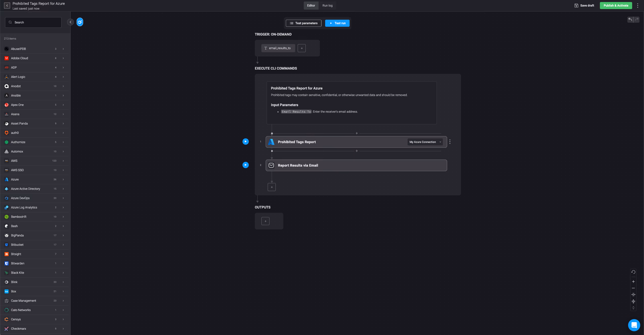This screenshot has width=644, height=335.
Task: Open Automox in the sidebar
Action: (34, 151)
